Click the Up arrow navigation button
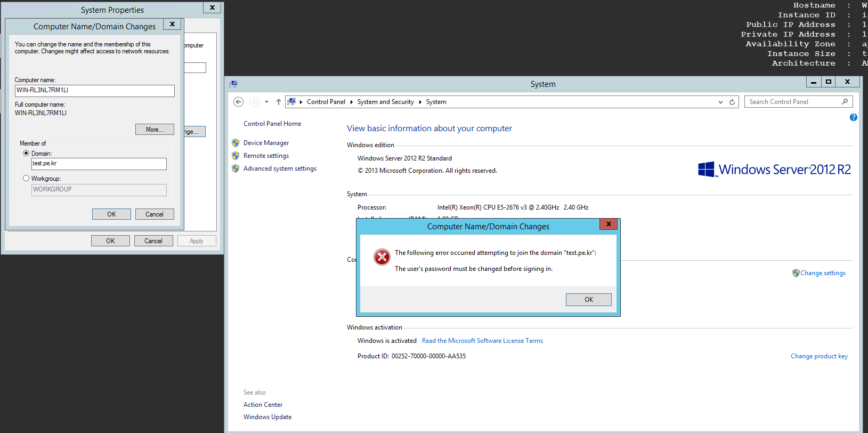 (x=278, y=102)
